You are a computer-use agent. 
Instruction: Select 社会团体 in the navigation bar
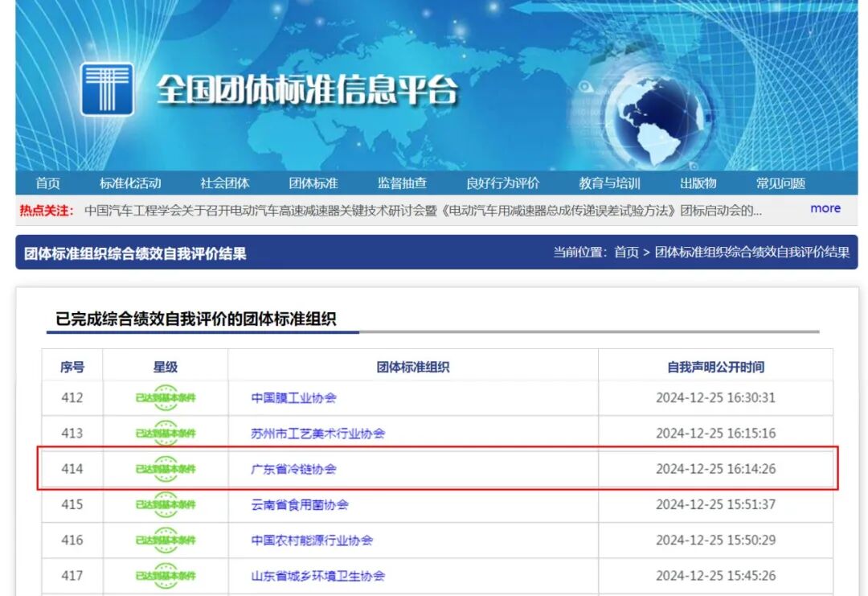(224, 183)
